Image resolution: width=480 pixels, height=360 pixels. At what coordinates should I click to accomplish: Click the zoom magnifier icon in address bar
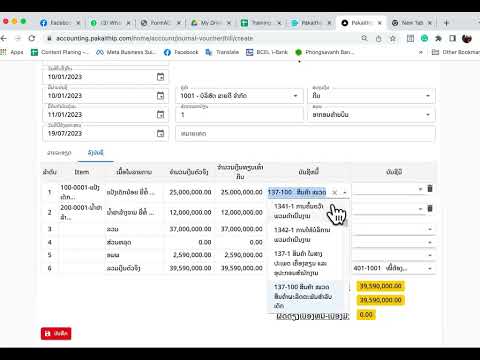tap(365, 39)
